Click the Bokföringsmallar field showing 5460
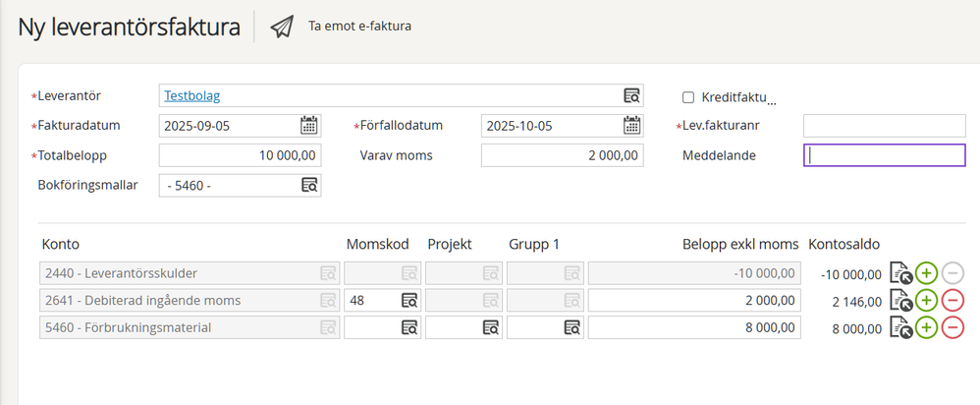Screen dimensions: 980x405 (x=240, y=185)
